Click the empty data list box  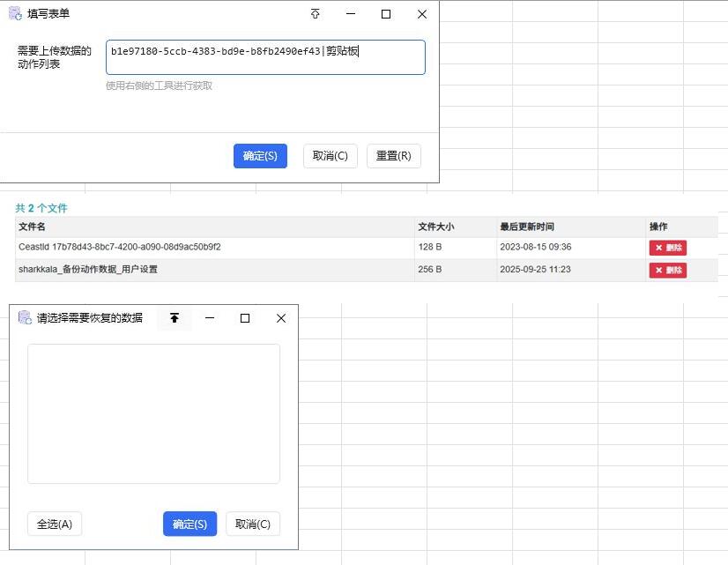153,413
